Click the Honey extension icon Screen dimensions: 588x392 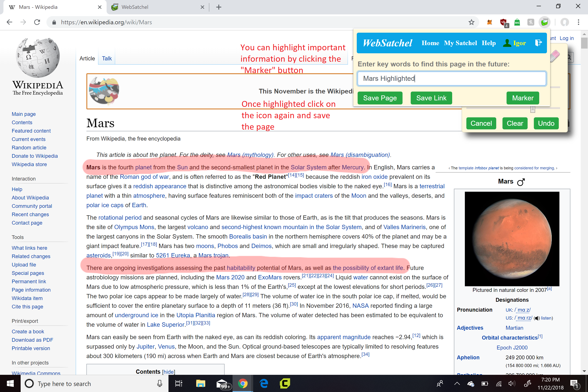[x=530, y=22]
